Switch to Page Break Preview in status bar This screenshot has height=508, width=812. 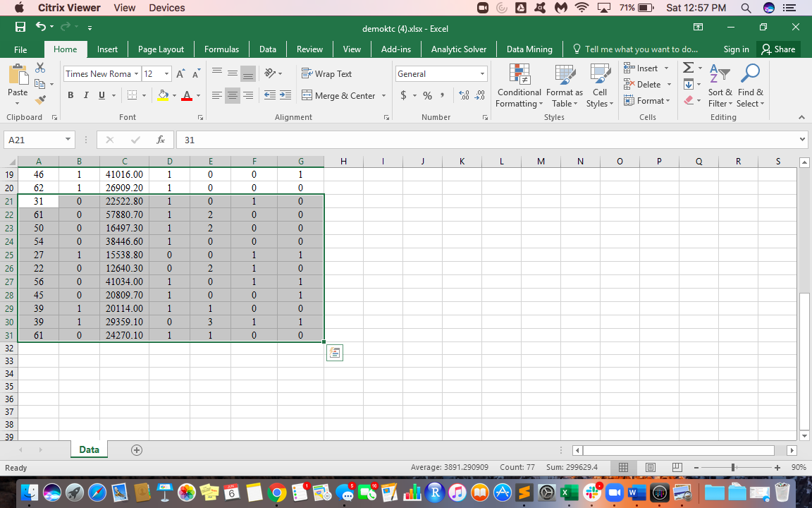click(x=677, y=467)
